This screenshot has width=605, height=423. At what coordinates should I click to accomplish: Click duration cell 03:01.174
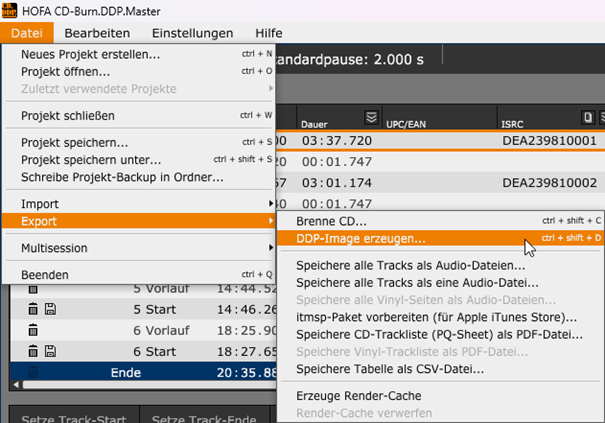tap(337, 183)
